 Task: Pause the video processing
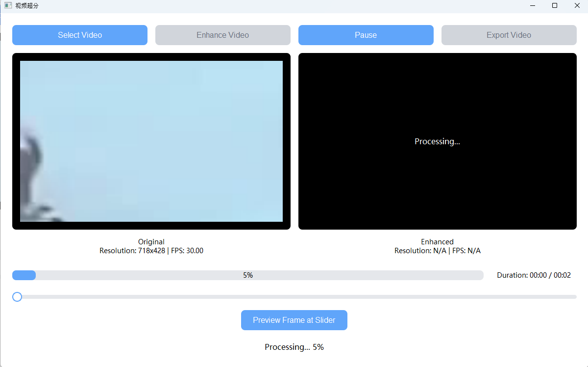point(366,35)
